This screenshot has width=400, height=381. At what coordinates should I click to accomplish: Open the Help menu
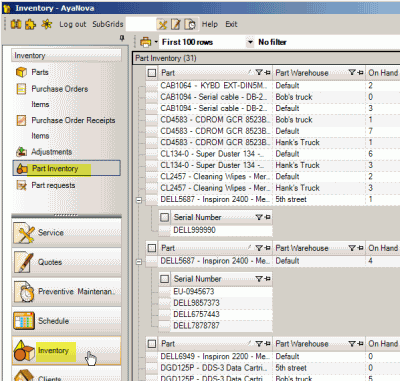[x=210, y=24]
